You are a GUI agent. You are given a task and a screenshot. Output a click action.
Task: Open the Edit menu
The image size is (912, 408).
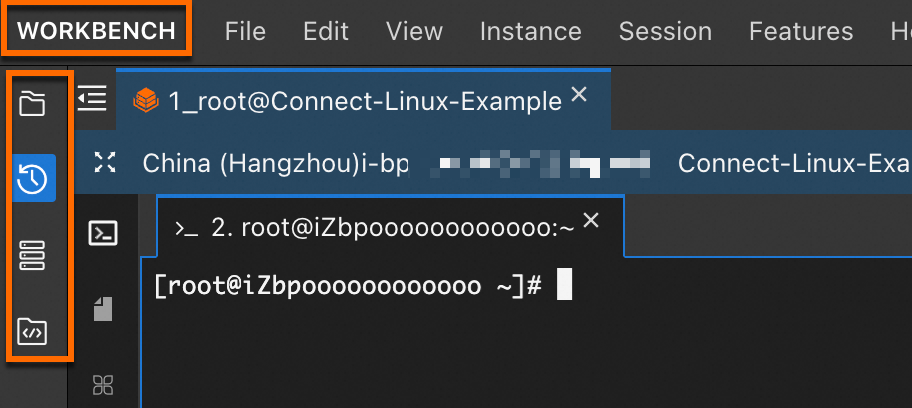(326, 31)
